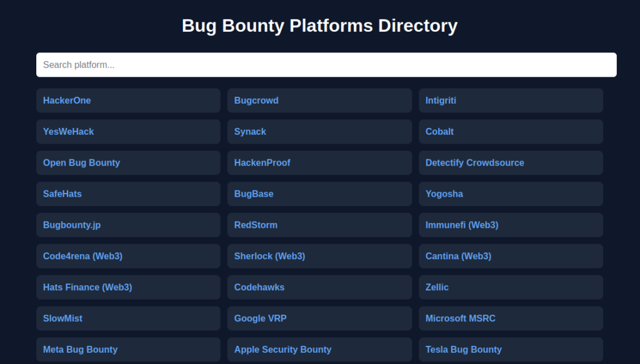640x364 pixels.
Task: Go to the YesWeHack link
Action: click(68, 132)
